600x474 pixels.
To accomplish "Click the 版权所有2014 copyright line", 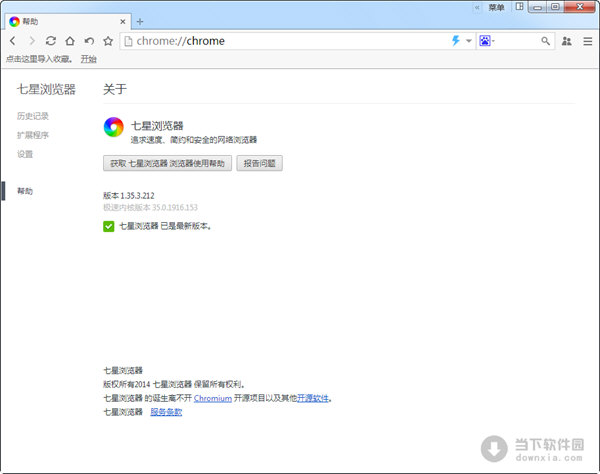I will tap(174, 384).
